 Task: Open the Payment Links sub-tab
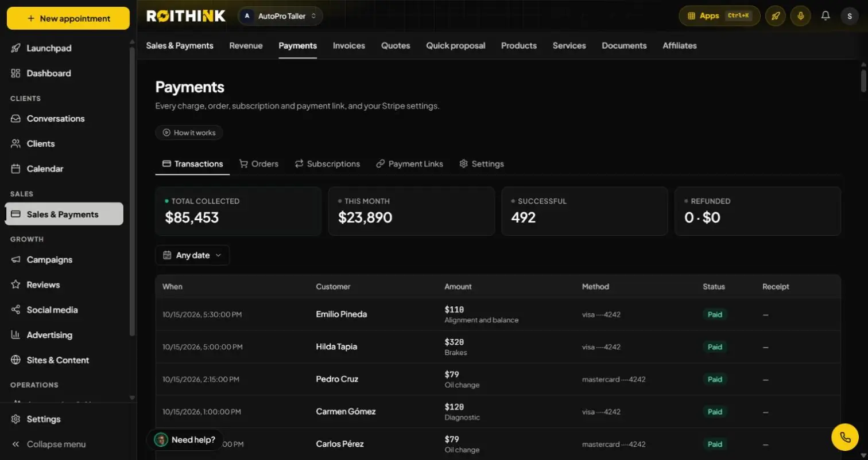pos(409,164)
